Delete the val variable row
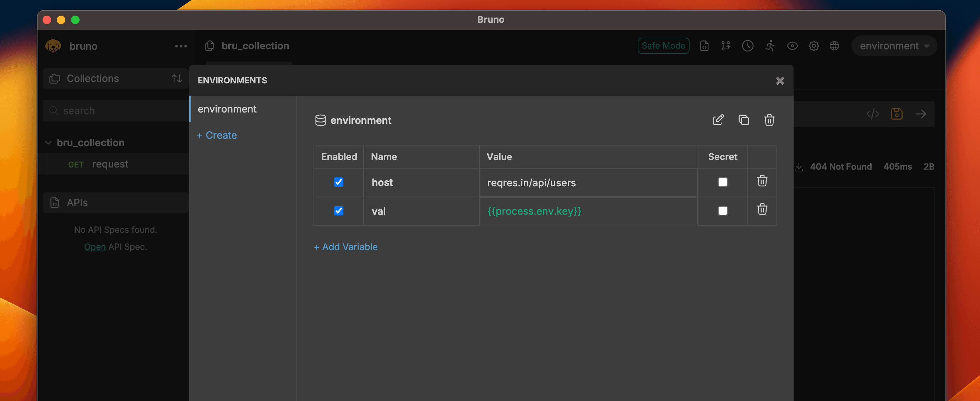The width and height of the screenshot is (980, 401). click(762, 210)
